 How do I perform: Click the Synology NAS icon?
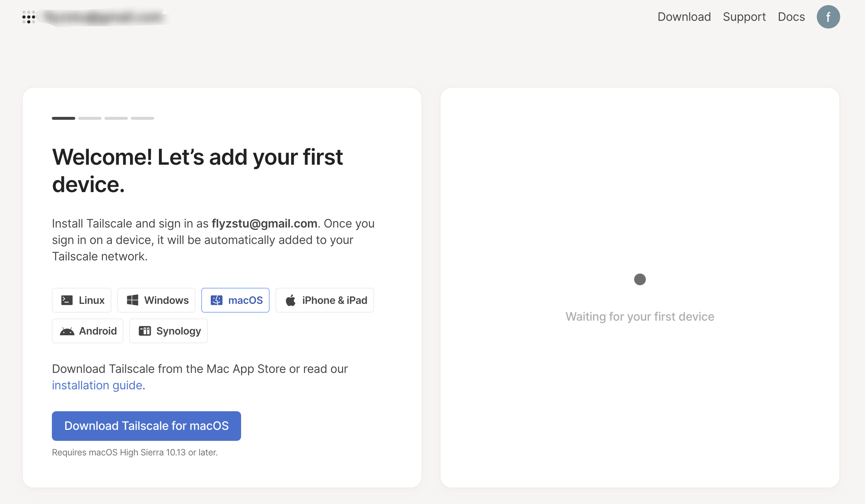[145, 331]
